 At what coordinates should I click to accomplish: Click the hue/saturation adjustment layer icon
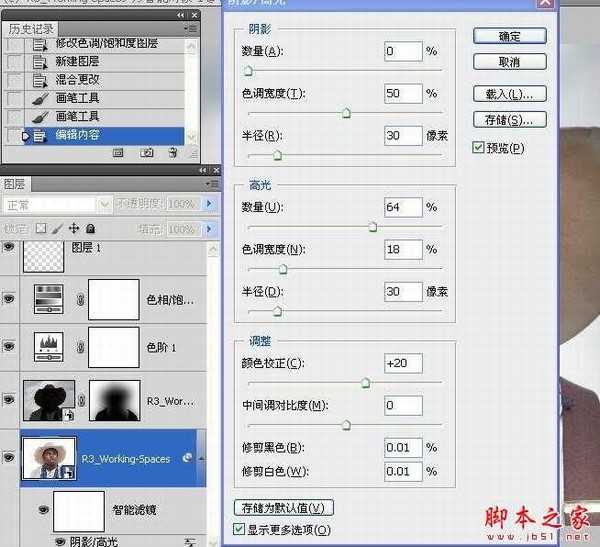(x=48, y=299)
